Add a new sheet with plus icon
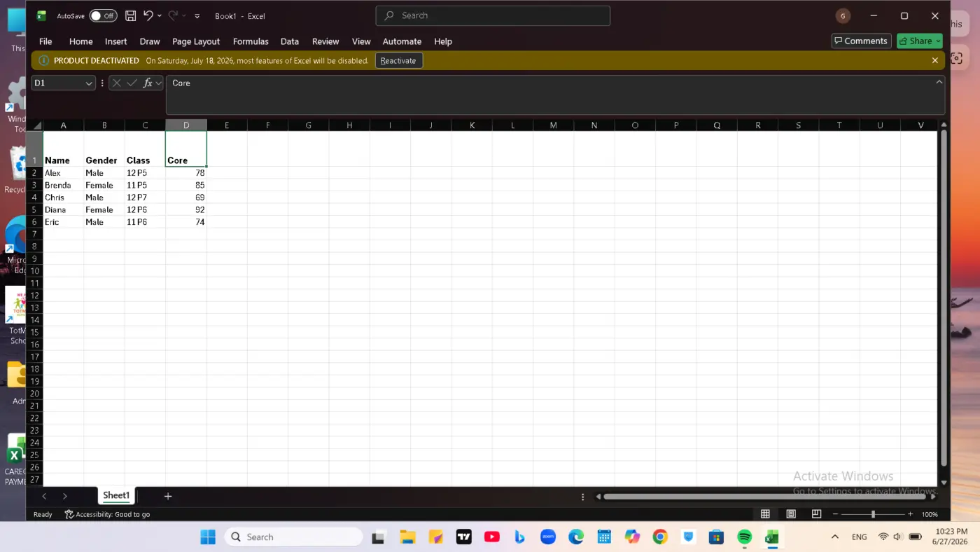Image resolution: width=980 pixels, height=552 pixels. click(168, 496)
